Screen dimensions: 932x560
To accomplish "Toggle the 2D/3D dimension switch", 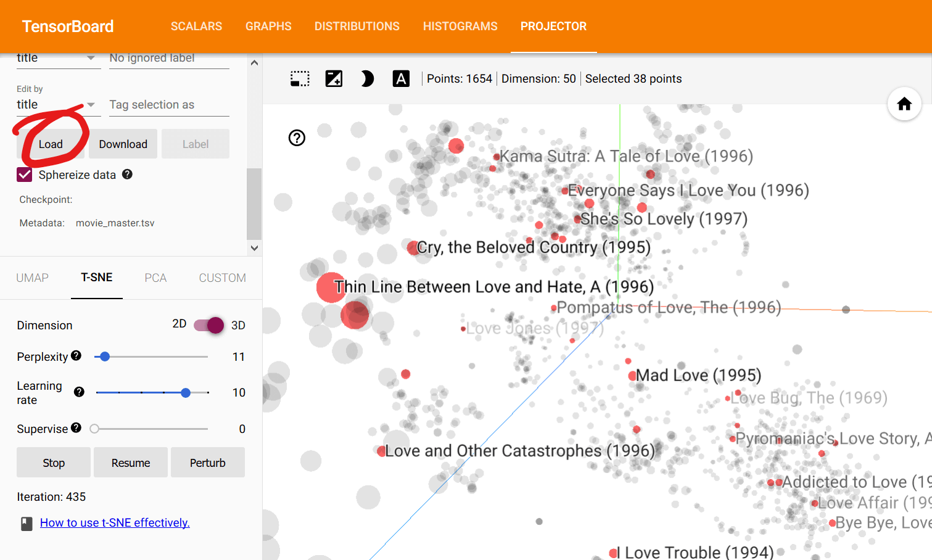I will click(x=208, y=325).
